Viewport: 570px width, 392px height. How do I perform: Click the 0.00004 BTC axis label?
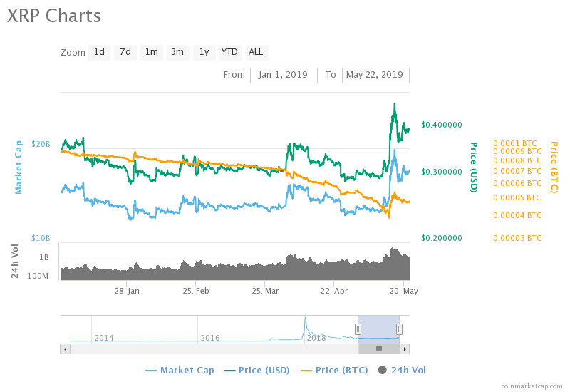click(x=517, y=215)
